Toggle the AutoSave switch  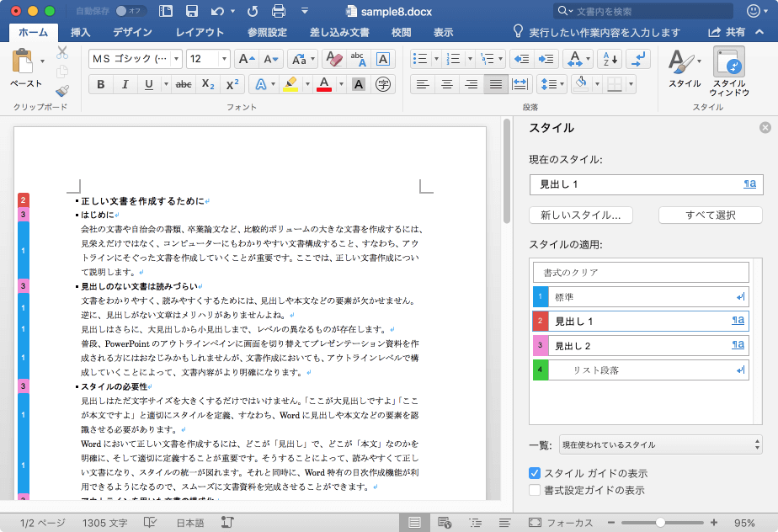131,11
